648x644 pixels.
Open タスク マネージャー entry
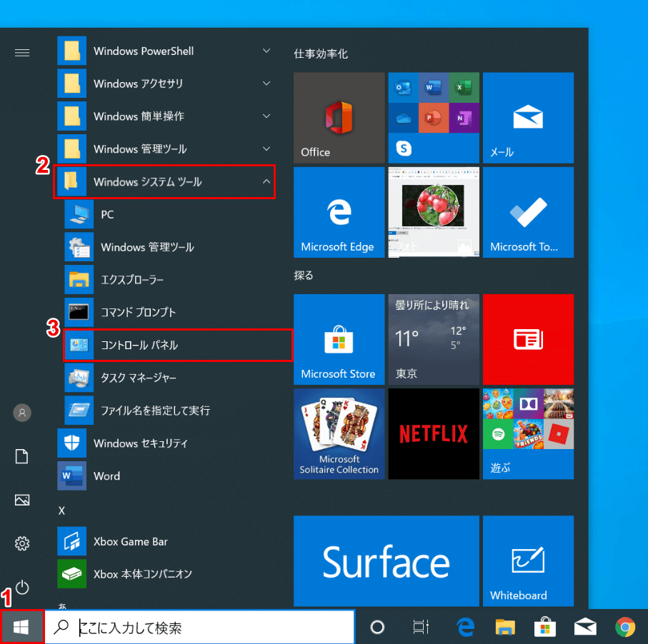pos(170,378)
